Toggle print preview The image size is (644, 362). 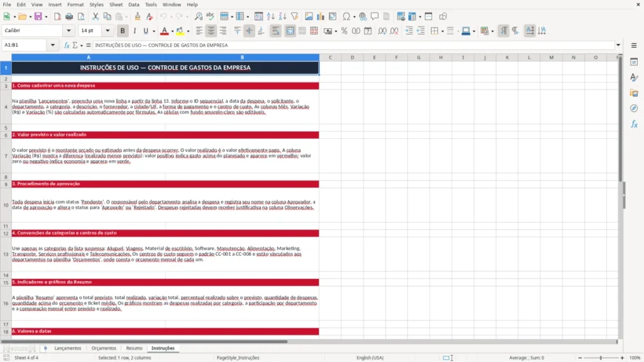coord(81,16)
